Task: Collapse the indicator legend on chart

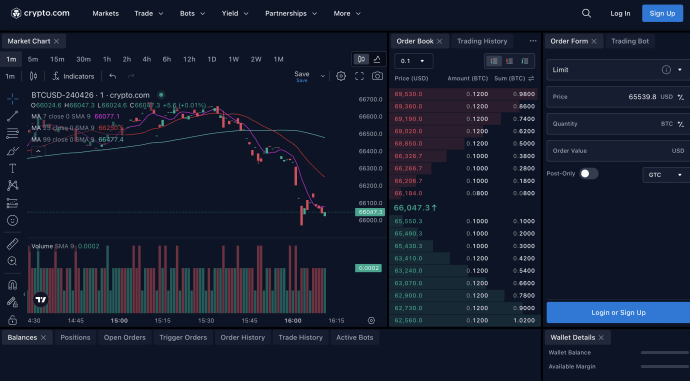Action: click(38, 151)
